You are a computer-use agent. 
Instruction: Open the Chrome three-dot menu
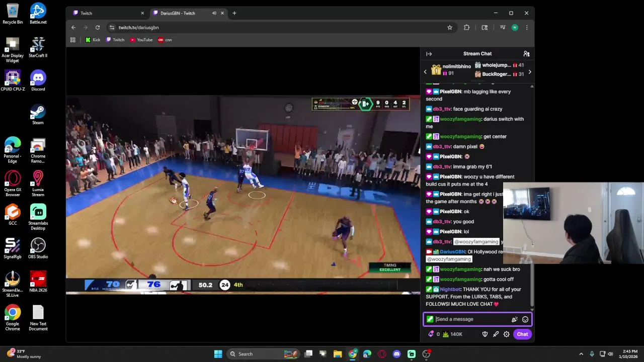pyautogui.click(x=527, y=28)
